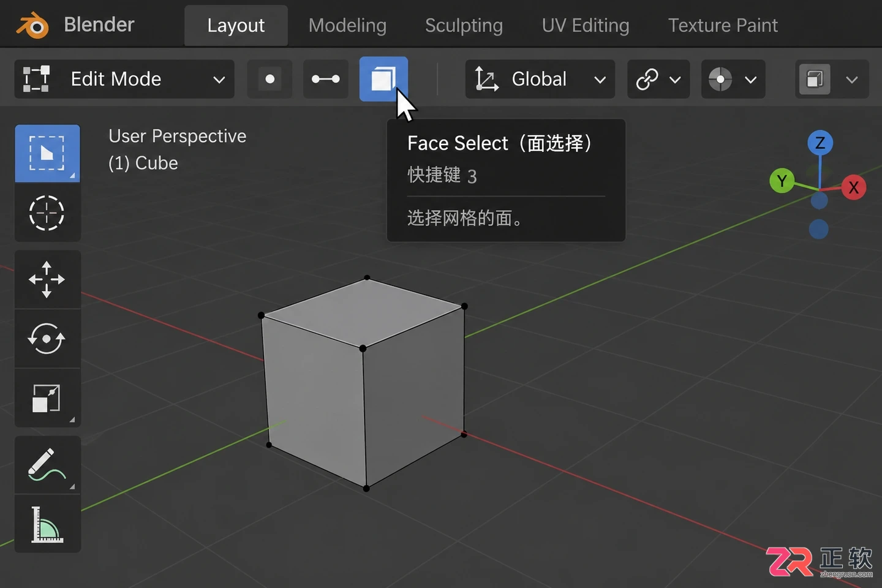Click the '(1) Cube' object label

[143, 164]
